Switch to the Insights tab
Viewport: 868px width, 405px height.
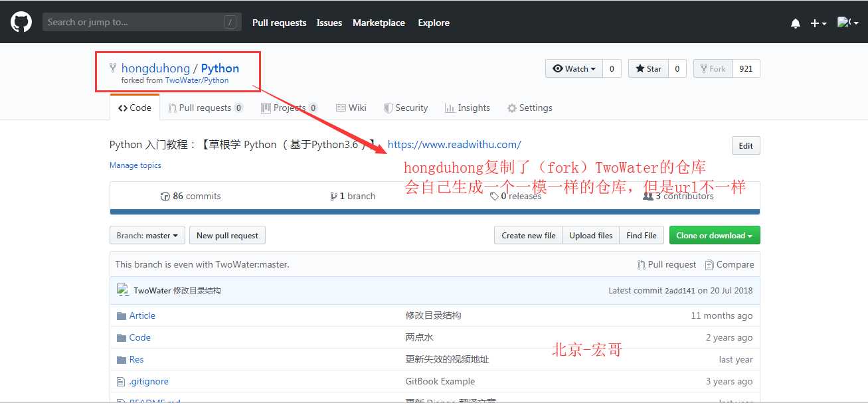(x=468, y=108)
